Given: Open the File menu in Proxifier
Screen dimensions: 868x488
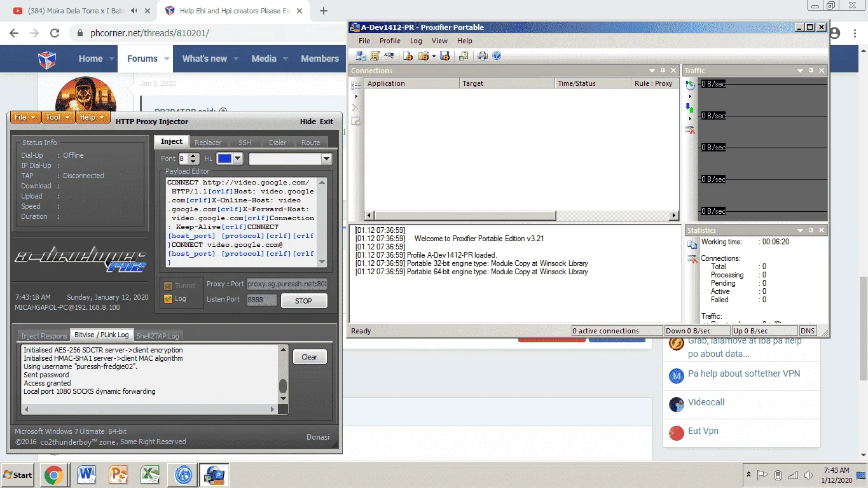Looking at the screenshot, I should click(x=364, y=41).
